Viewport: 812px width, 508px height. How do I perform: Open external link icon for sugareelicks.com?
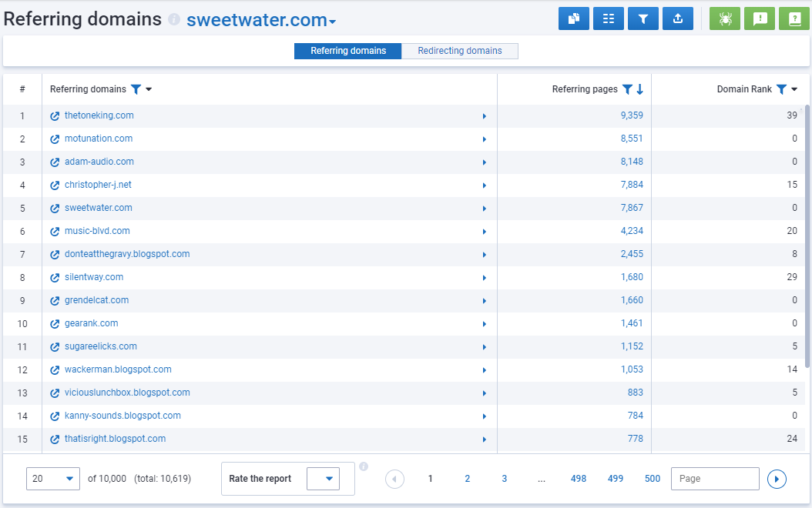click(55, 347)
